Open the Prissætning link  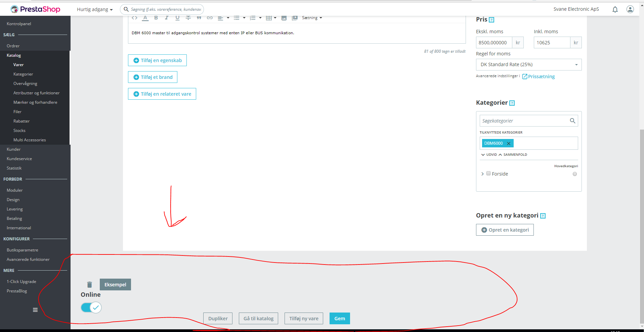coord(539,77)
